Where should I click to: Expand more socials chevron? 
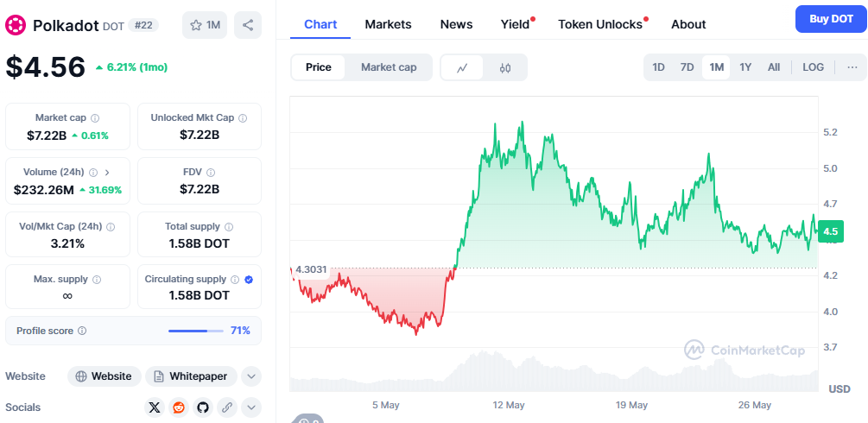[x=250, y=407]
